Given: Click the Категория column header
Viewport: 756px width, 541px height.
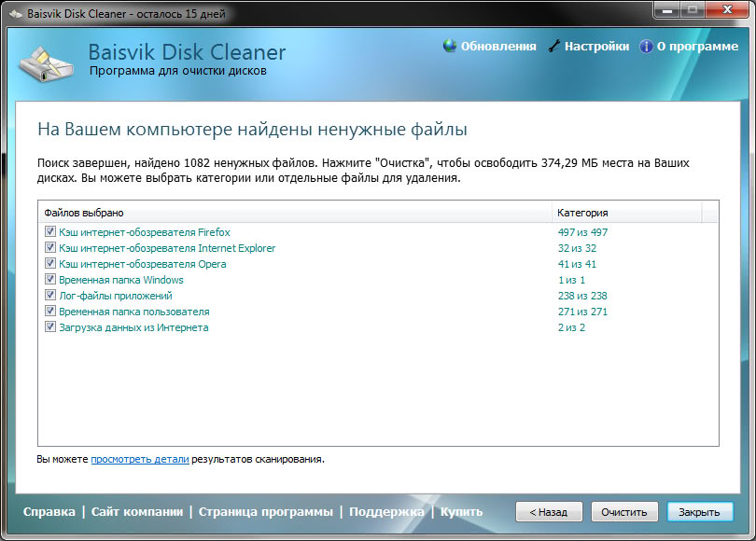Looking at the screenshot, I should [627, 213].
